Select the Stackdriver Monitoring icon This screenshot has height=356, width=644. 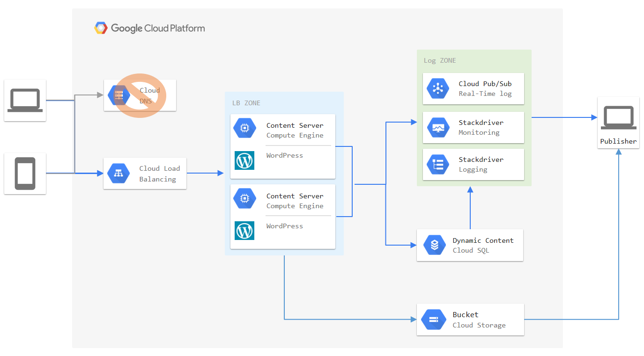(438, 127)
